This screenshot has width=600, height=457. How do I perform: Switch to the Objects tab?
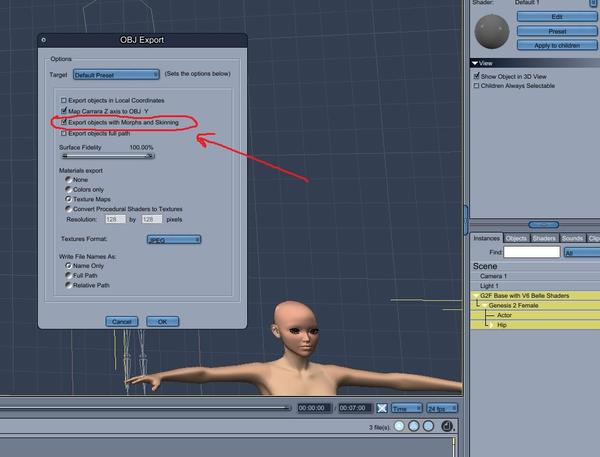(516, 238)
